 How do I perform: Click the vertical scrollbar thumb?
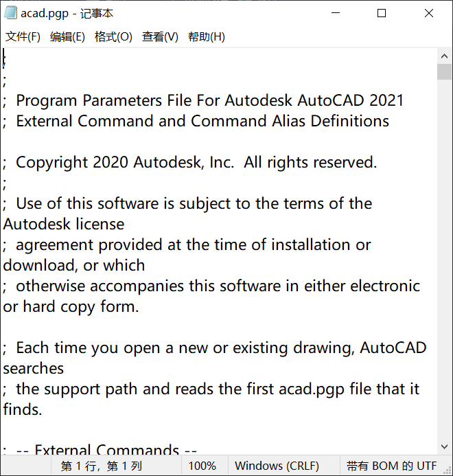(x=445, y=73)
